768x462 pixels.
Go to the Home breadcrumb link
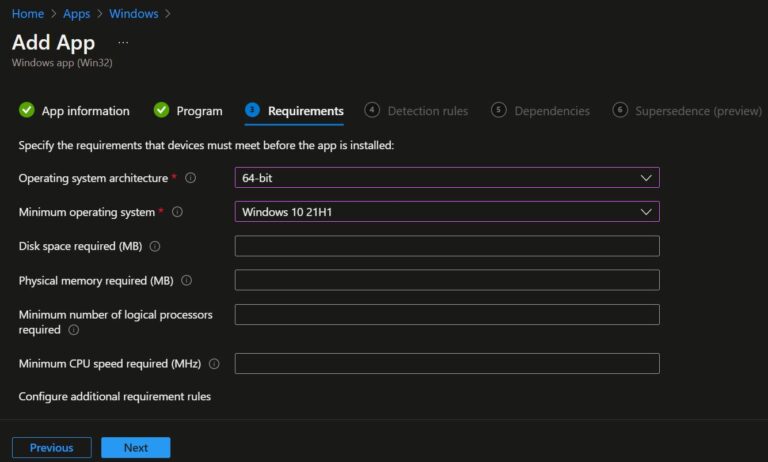pos(28,14)
